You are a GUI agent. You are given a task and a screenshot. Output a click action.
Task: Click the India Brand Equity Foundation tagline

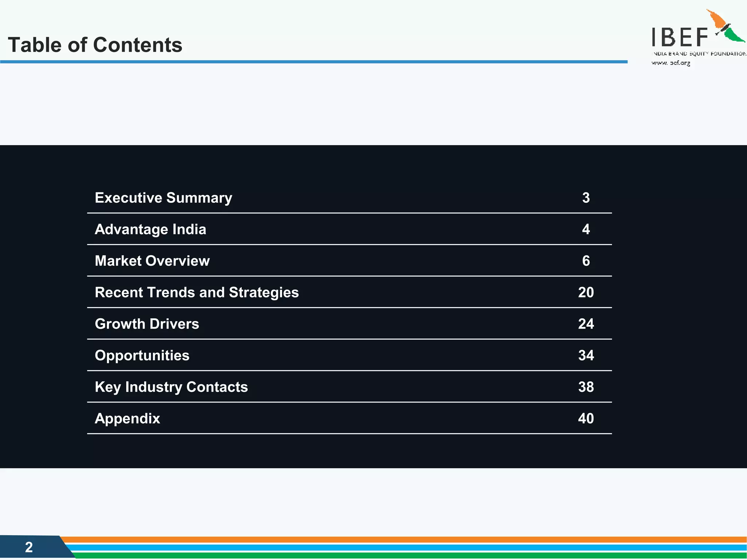698,54
